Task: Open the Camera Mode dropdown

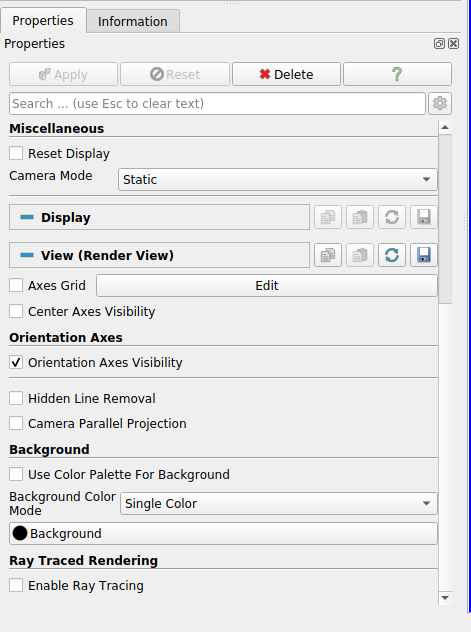Action: 278,179
